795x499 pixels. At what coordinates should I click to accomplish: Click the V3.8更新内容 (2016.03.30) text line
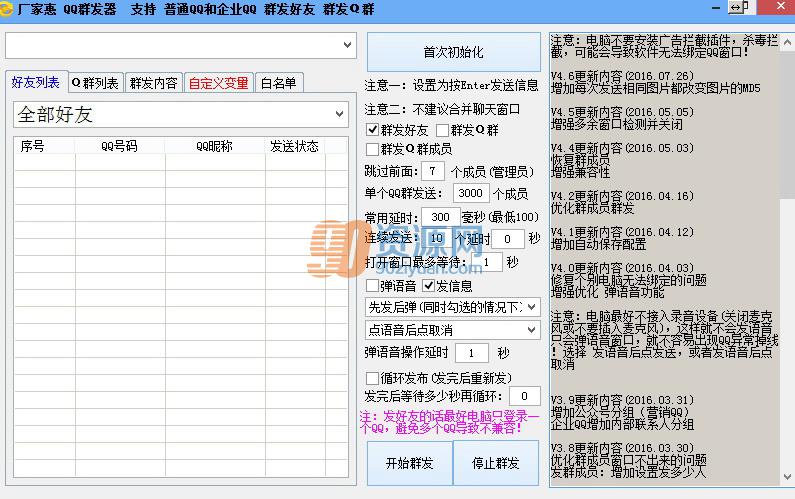[x=622, y=448]
